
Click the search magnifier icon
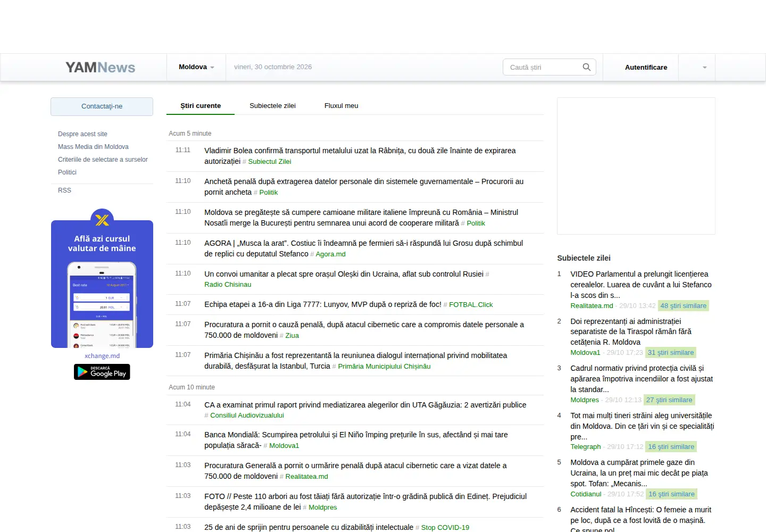click(x=586, y=67)
